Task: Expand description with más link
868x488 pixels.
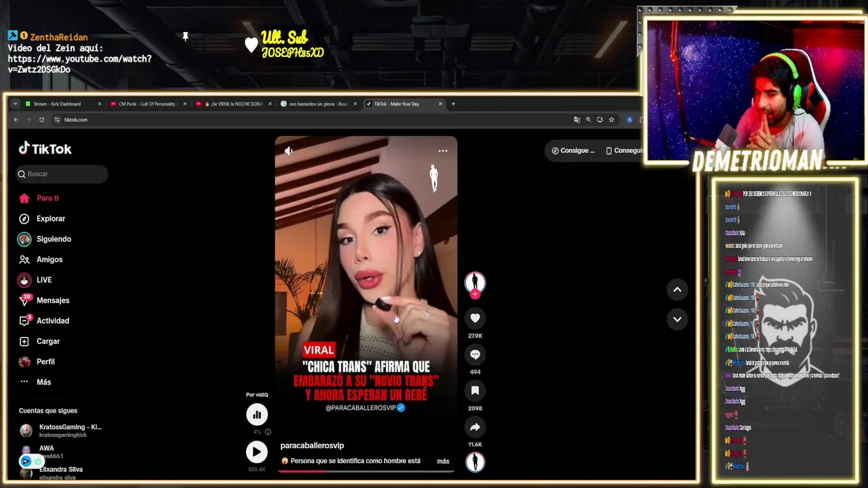Action: pos(443,461)
